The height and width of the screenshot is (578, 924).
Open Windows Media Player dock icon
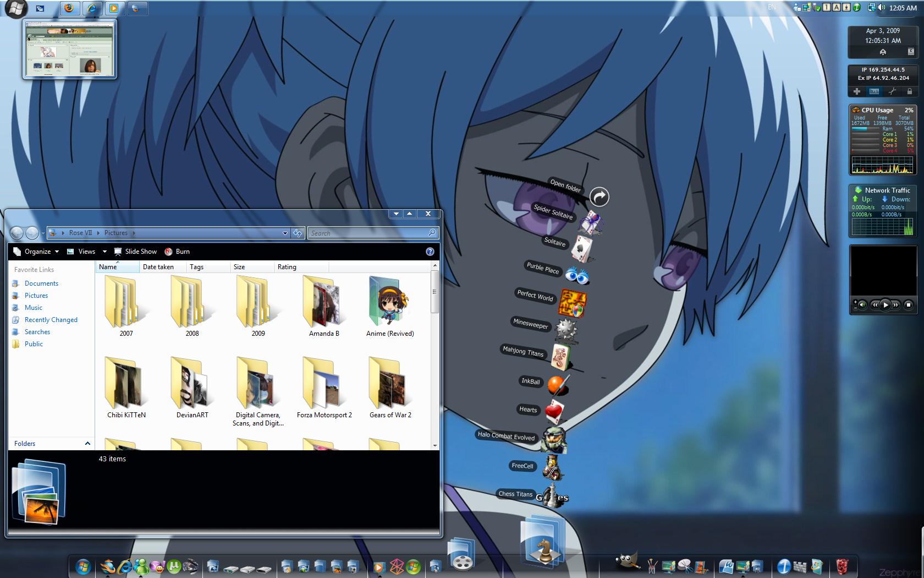[379, 566]
